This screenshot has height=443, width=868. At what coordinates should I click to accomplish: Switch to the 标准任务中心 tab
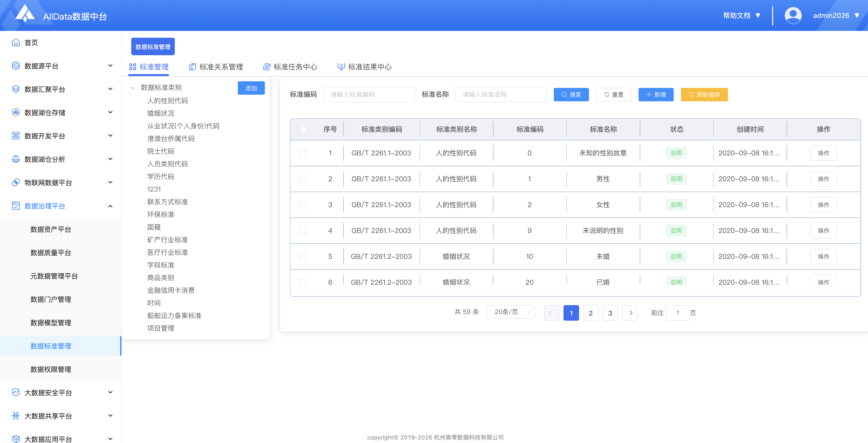pyautogui.click(x=290, y=67)
